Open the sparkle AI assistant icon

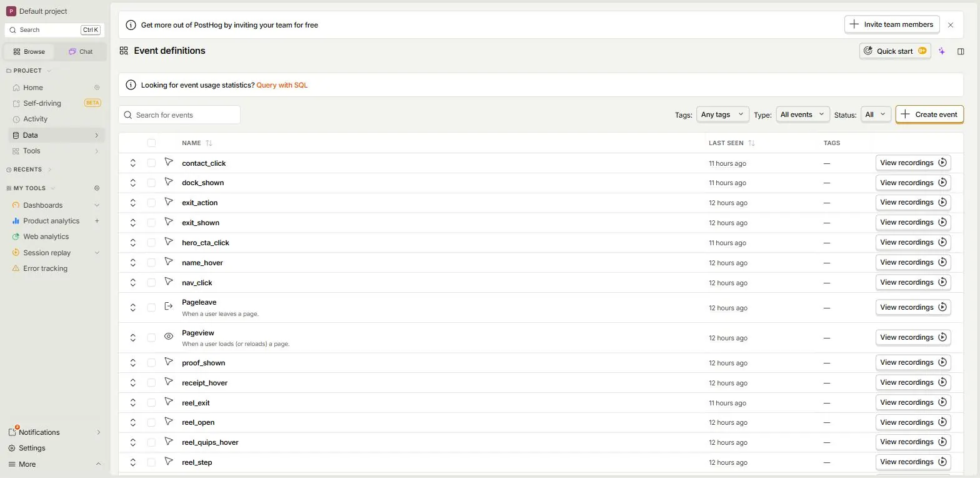click(x=942, y=51)
